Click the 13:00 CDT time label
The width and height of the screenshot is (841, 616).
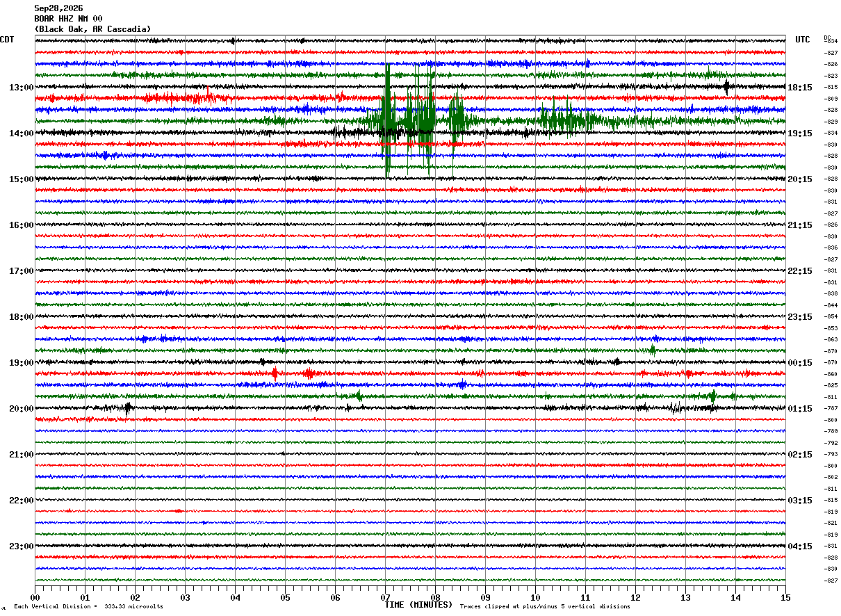(x=21, y=88)
